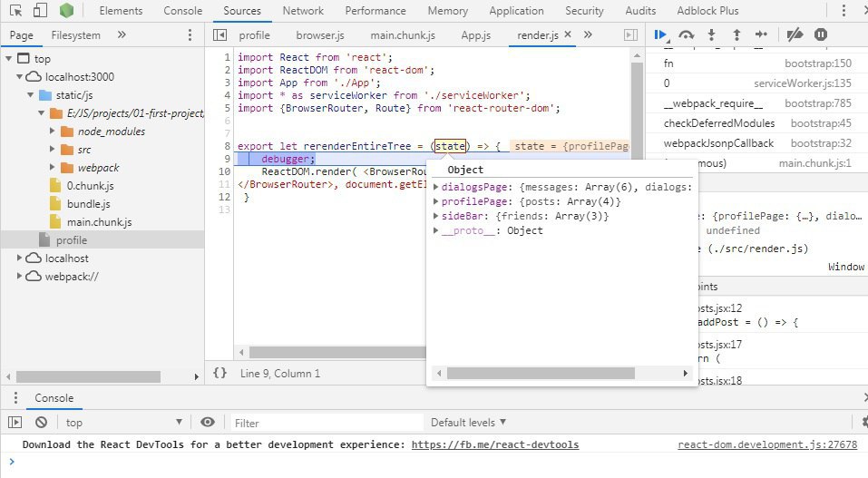Image resolution: width=868 pixels, height=478 pixels.
Task: Expand the webpack folder
Action: point(52,167)
